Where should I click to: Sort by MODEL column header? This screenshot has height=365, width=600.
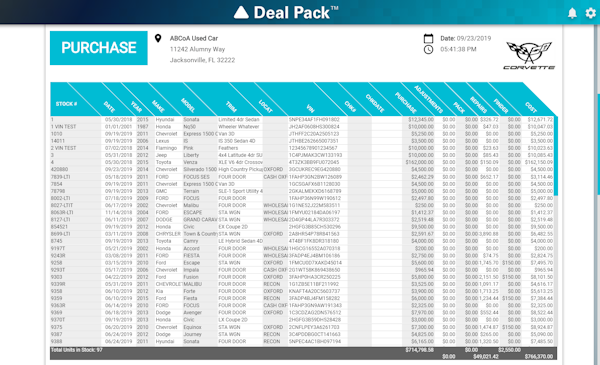[188, 105]
